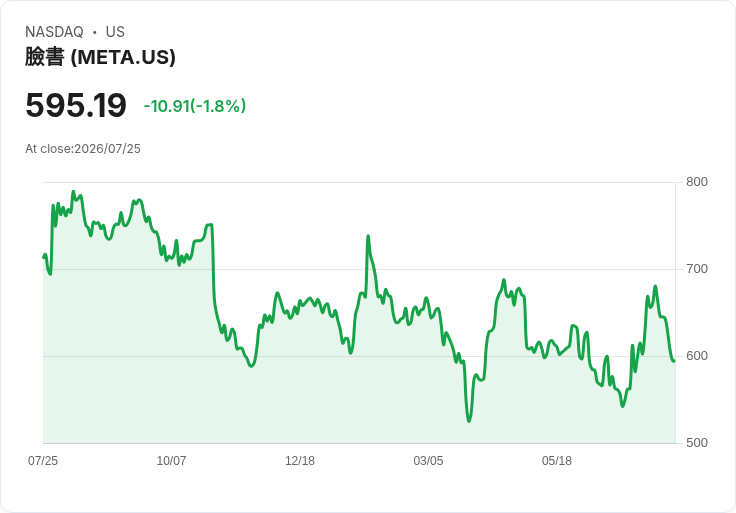This screenshot has width=736, height=513.
Task: Click the 07/25 x-axis date label
Action: (x=43, y=461)
